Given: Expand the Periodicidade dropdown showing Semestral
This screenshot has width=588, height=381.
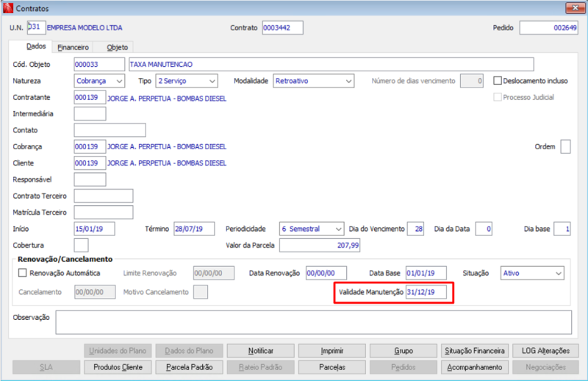Looking at the screenshot, I should coord(312,229).
